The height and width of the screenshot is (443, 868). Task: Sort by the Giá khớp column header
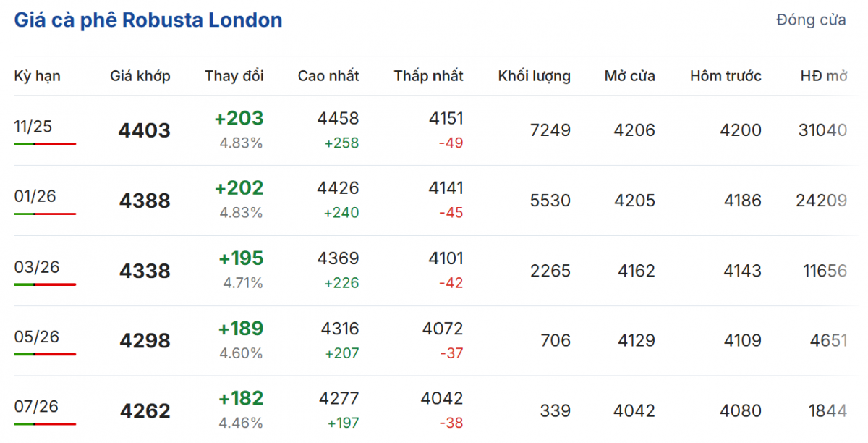click(140, 76)
